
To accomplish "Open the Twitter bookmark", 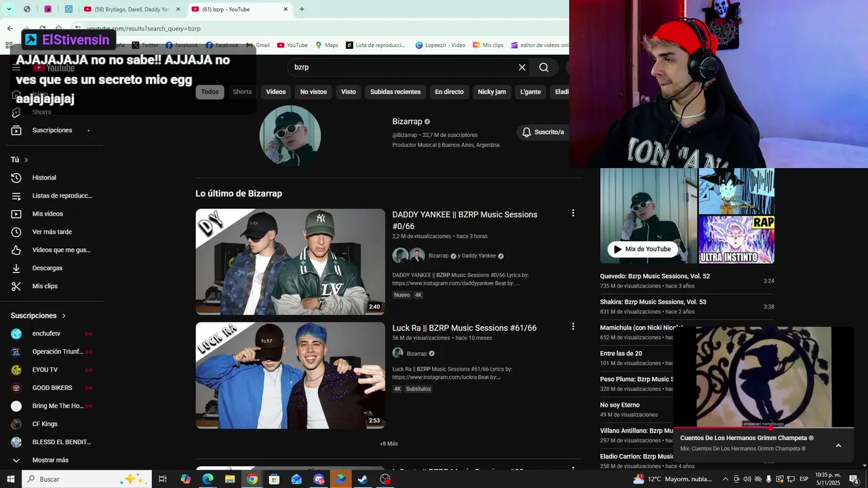I will (x=145, y=45).
